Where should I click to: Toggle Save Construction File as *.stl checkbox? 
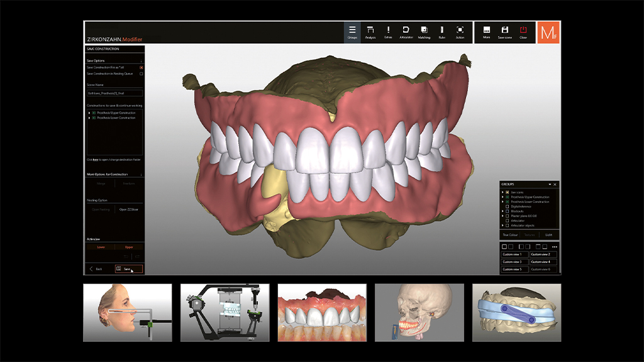(142, 67)
